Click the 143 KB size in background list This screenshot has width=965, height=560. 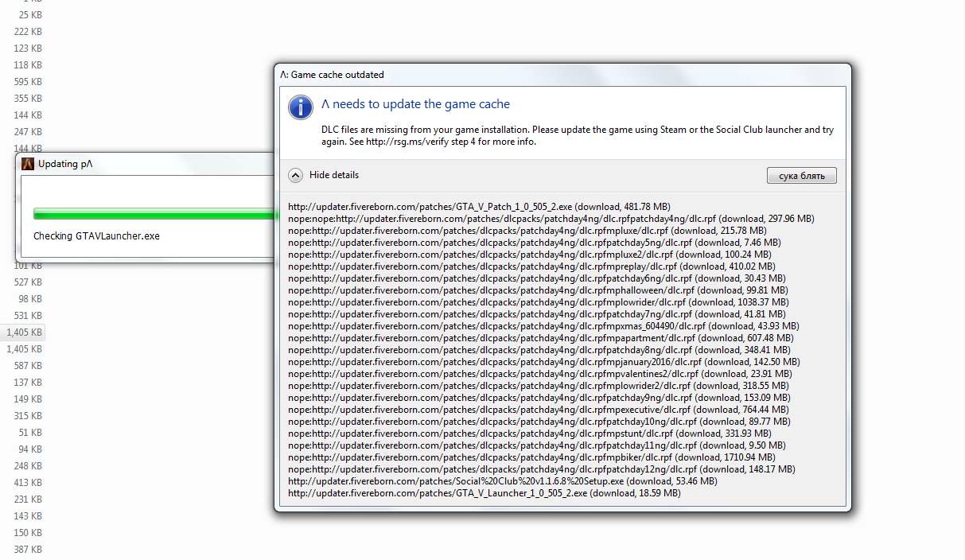pos(28,516)
